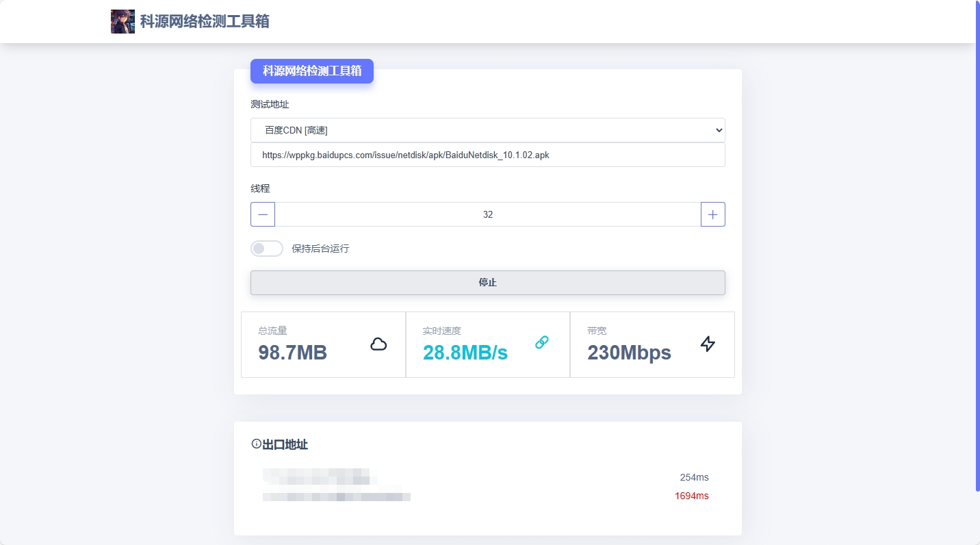Click the 98.7MB total traffic value
Screen dimensions: 980x545
(x=293, y=353)
